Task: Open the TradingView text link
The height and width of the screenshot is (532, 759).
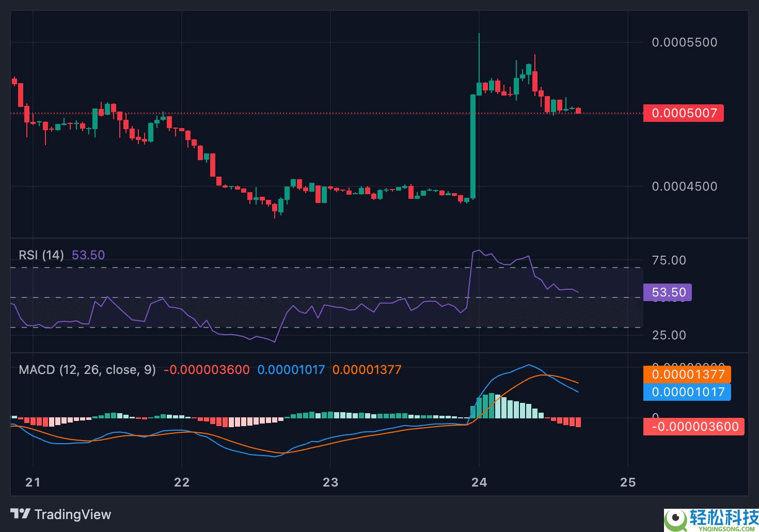Action: pos(72,514)
